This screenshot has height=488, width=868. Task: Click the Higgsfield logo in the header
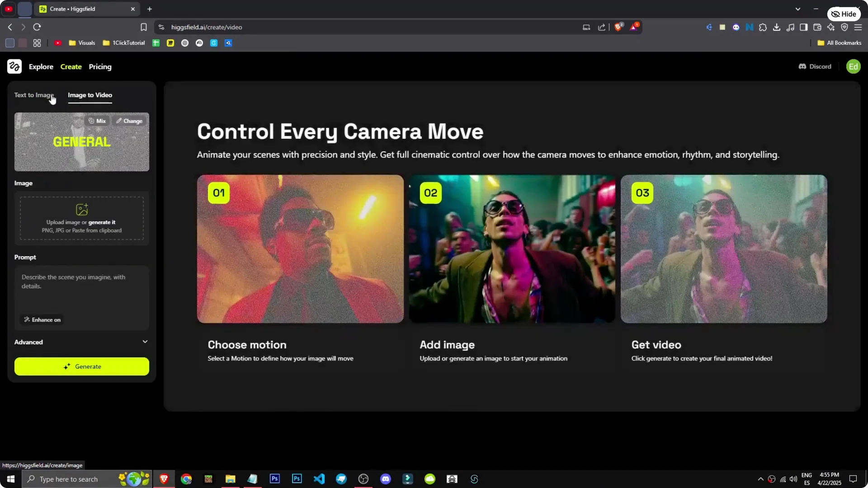coord(14,66)
